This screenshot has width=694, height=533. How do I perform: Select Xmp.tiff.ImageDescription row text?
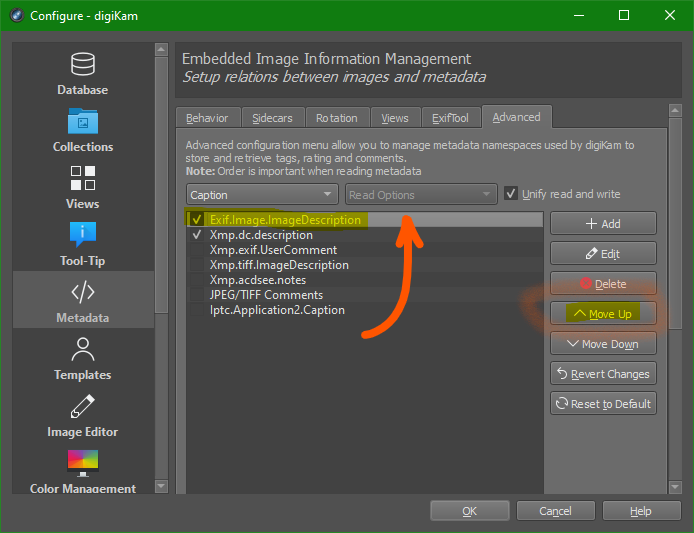click(x=279, y=265)
